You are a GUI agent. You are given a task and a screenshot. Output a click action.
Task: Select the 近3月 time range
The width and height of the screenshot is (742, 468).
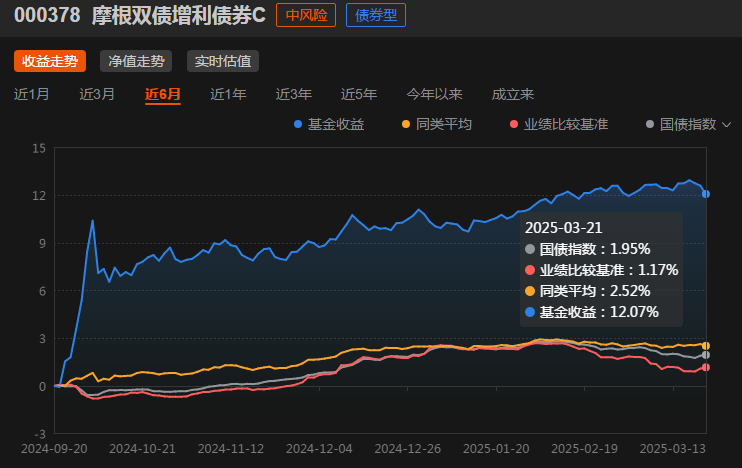[x=97, y=94]
